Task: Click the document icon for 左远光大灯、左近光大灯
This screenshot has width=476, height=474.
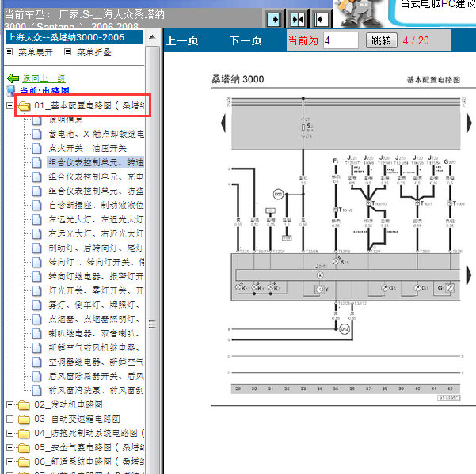Action: pyautogui.click(x=37, y=219)
